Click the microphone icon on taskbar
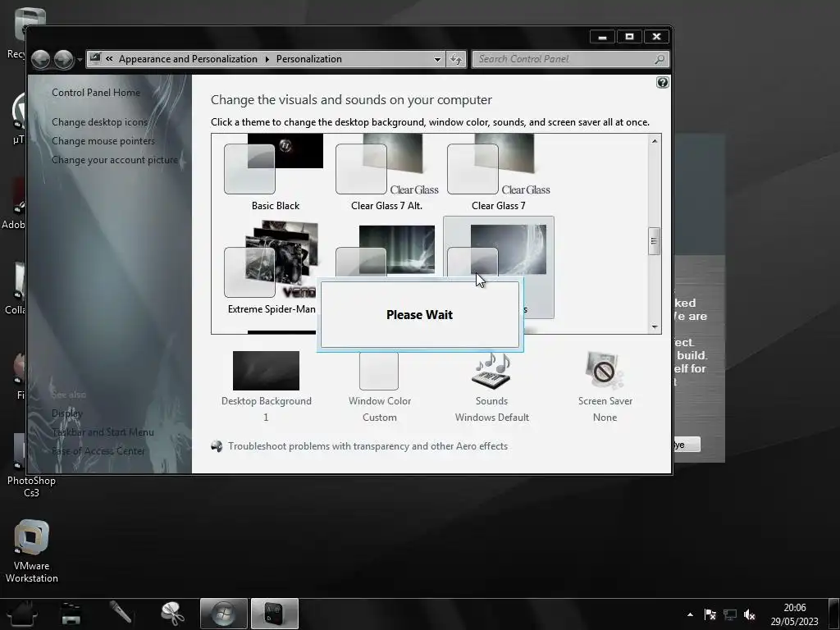 click(x=121, y=612)
